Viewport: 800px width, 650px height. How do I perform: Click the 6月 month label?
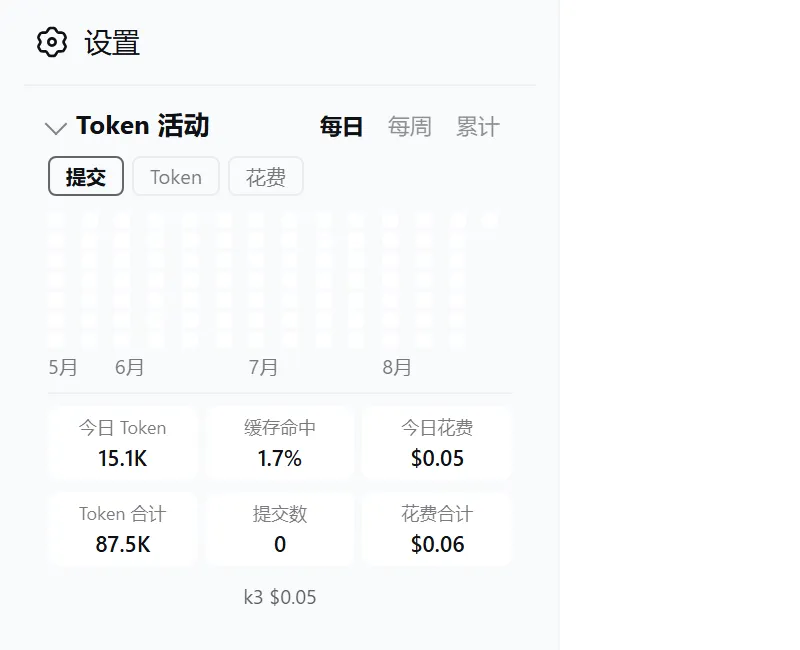(130, 367)
